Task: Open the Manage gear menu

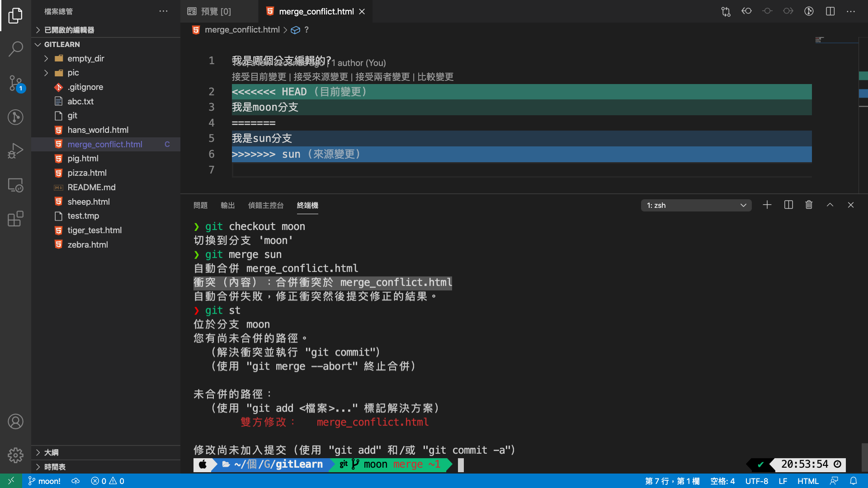Action: tap(15, 455)
